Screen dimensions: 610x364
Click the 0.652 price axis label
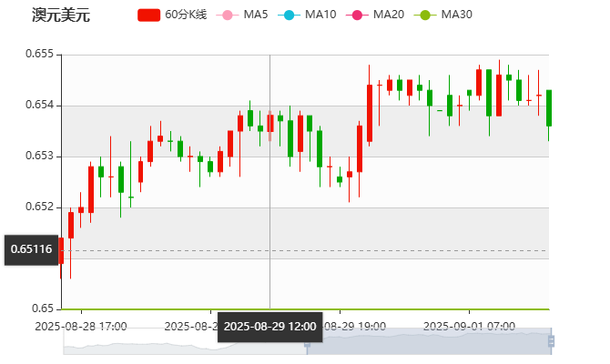(x=39, y=207)
